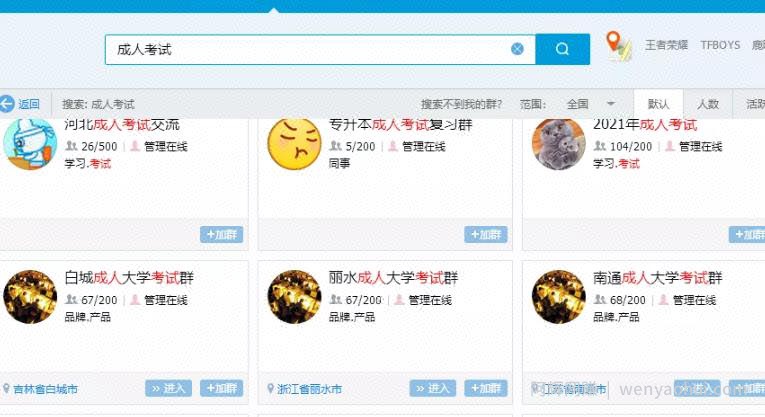
Task: Join 河北成人考试交流 via 加群
Action: pos(221,235)
